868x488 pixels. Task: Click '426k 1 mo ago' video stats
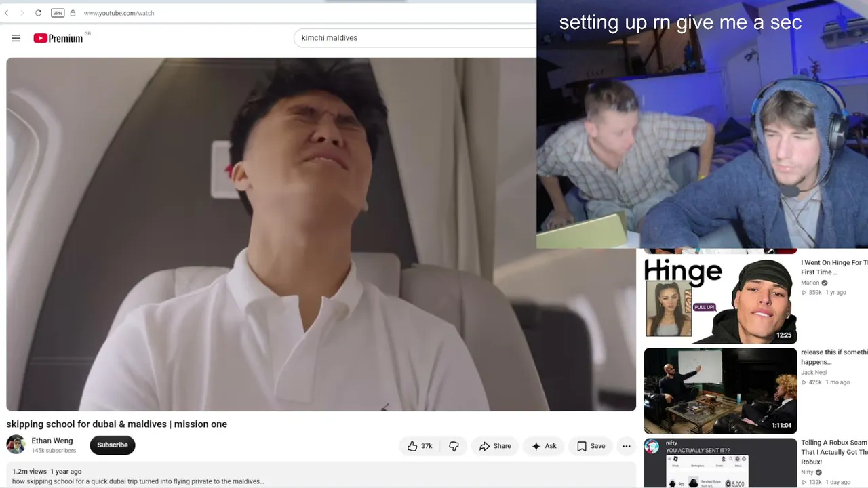pos(825,382)
